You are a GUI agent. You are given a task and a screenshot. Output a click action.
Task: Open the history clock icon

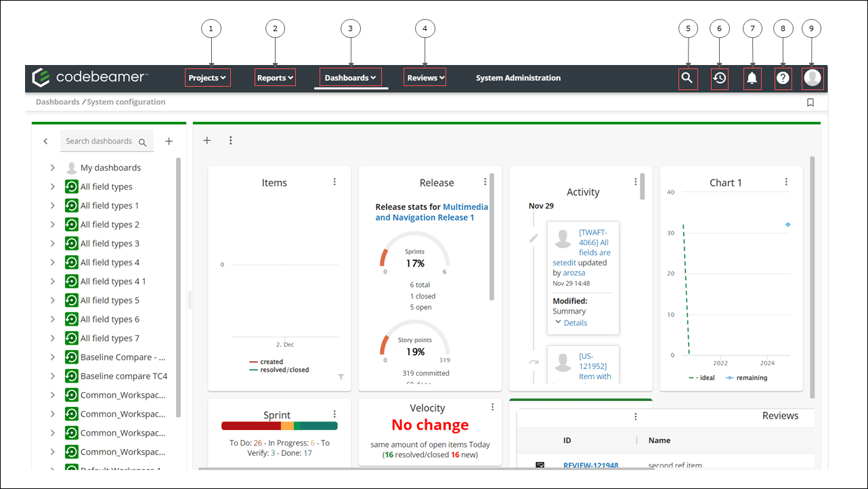click(x=719, y=78)
